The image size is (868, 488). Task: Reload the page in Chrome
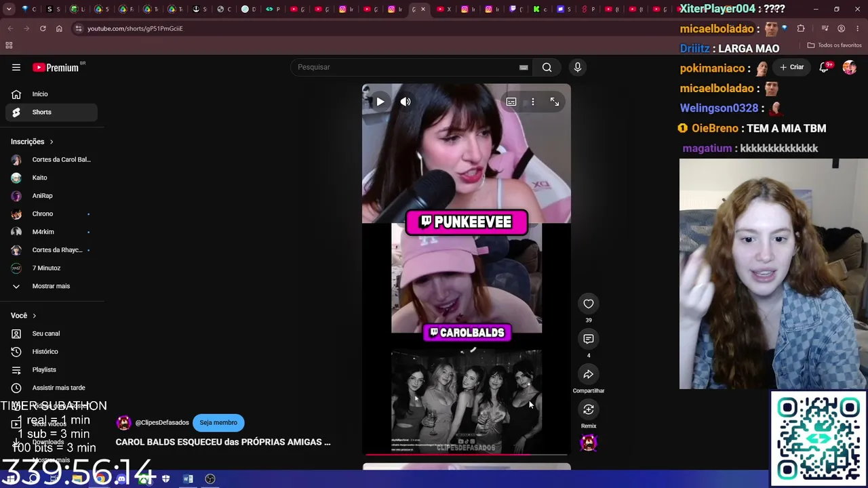(x=43, y=28)
